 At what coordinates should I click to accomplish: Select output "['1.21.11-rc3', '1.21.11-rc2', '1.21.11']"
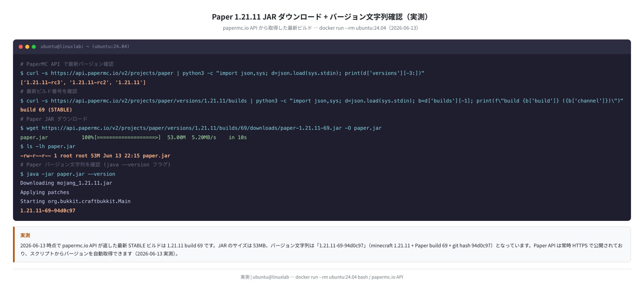click(x=83, y=83)
